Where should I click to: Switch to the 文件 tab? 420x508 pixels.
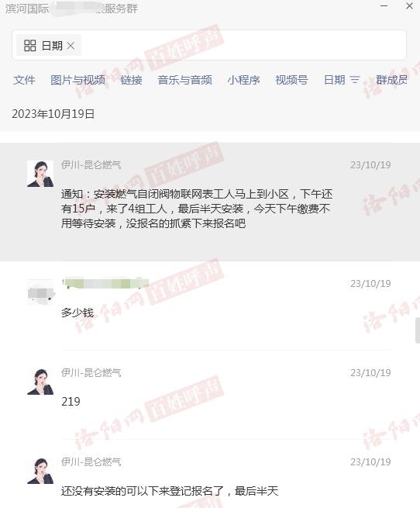point(24,80)
